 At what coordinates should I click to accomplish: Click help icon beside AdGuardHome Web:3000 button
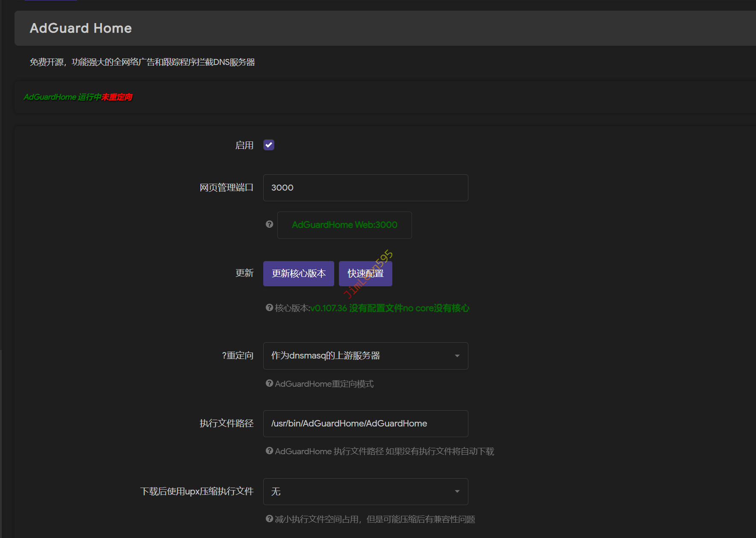269,224
